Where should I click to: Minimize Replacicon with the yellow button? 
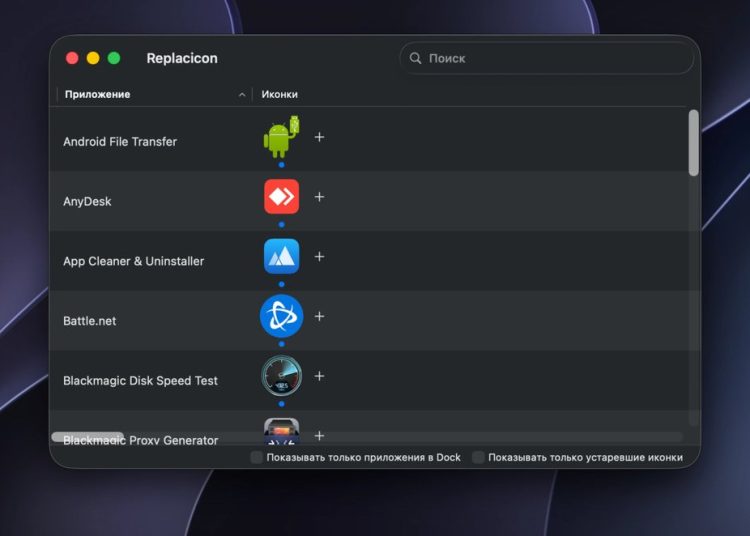[93, 58]
